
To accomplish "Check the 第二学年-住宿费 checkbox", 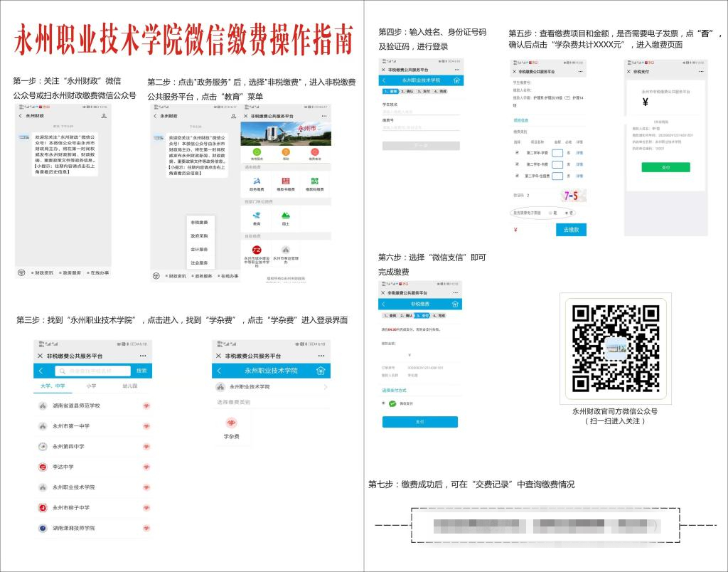I will [517, 175].
